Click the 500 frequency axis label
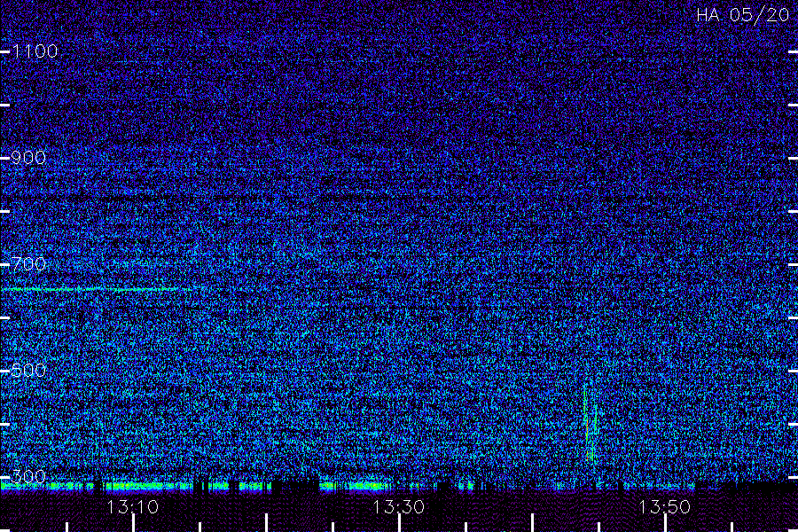Viewport: 798px width, 532px height. [28, 371]
